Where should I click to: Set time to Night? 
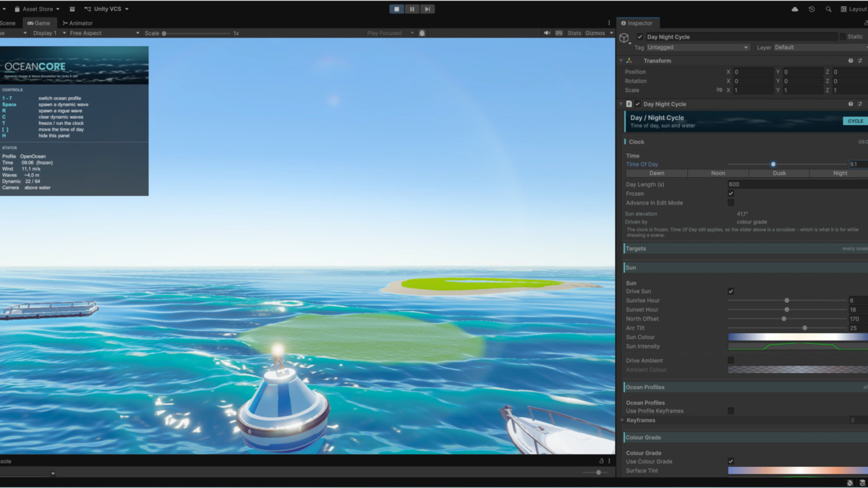point(840,174)
